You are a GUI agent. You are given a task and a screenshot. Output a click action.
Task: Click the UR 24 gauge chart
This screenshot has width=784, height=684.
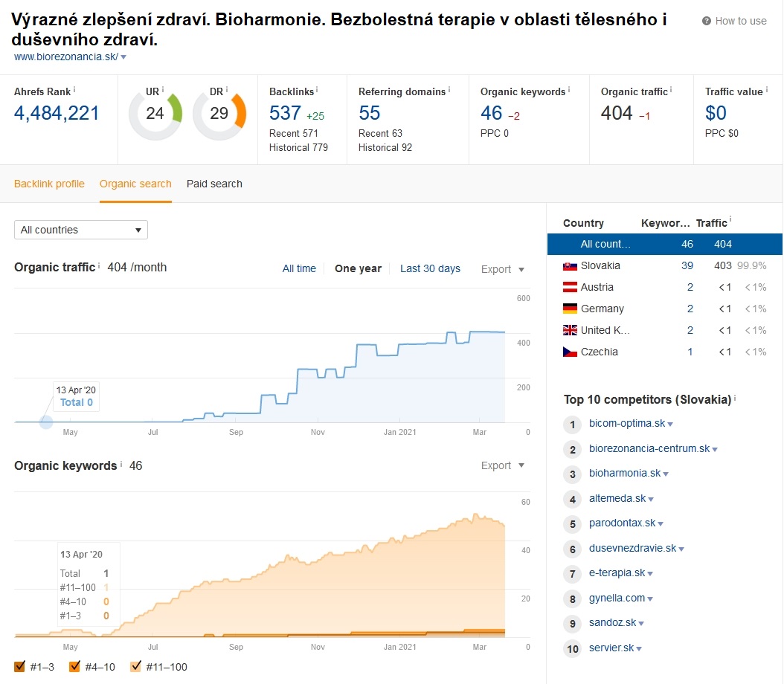pos(155,114)
